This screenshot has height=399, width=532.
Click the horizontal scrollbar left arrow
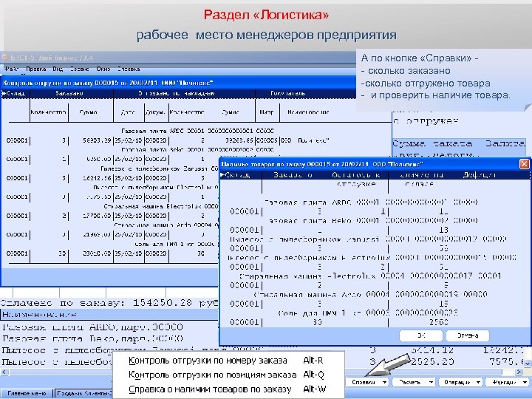pos(4,372)
